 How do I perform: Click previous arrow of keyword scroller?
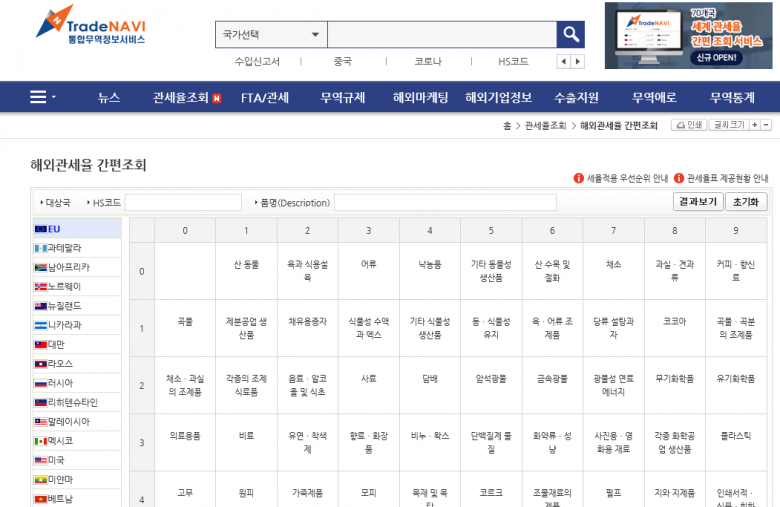tap(564, 62)
